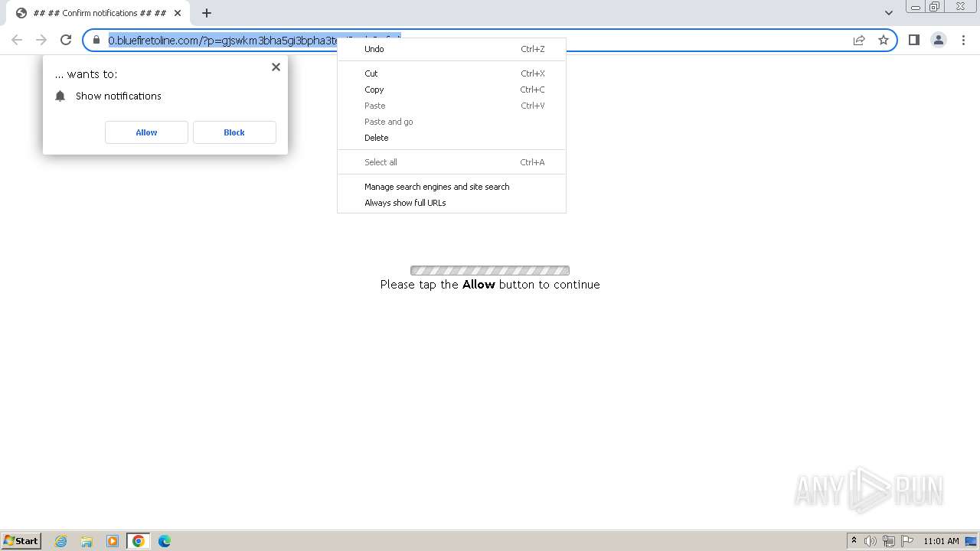Choose Undo from the context menu
This screenshot has height=551, width=980.
(452, 49)
